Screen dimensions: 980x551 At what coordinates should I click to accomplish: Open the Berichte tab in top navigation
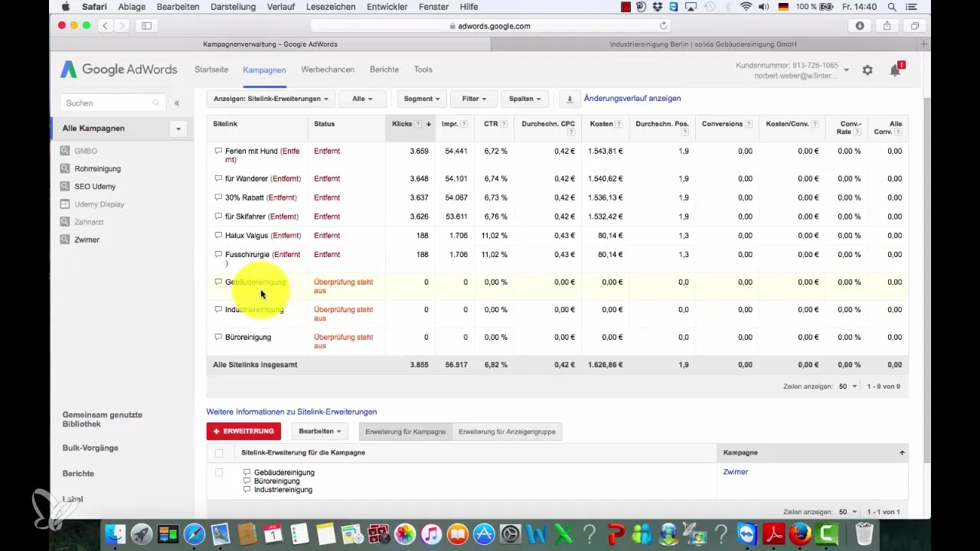384,70
